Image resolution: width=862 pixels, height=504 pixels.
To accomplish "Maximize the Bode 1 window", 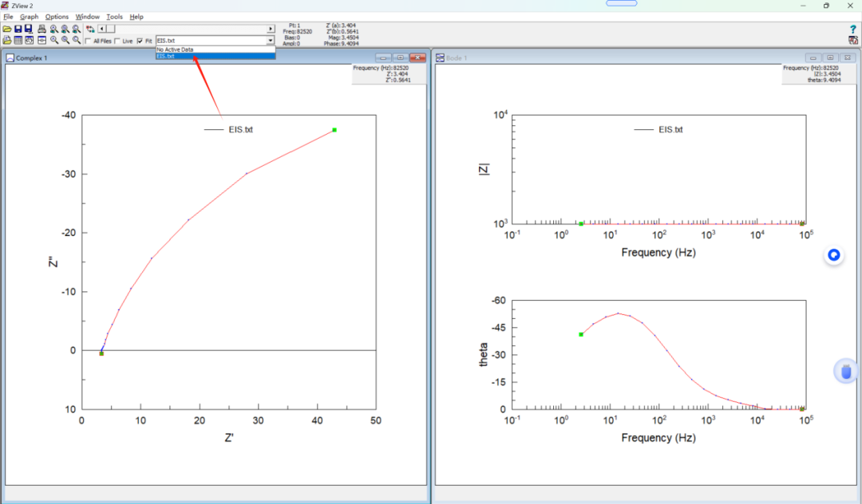I will [830, 57].
